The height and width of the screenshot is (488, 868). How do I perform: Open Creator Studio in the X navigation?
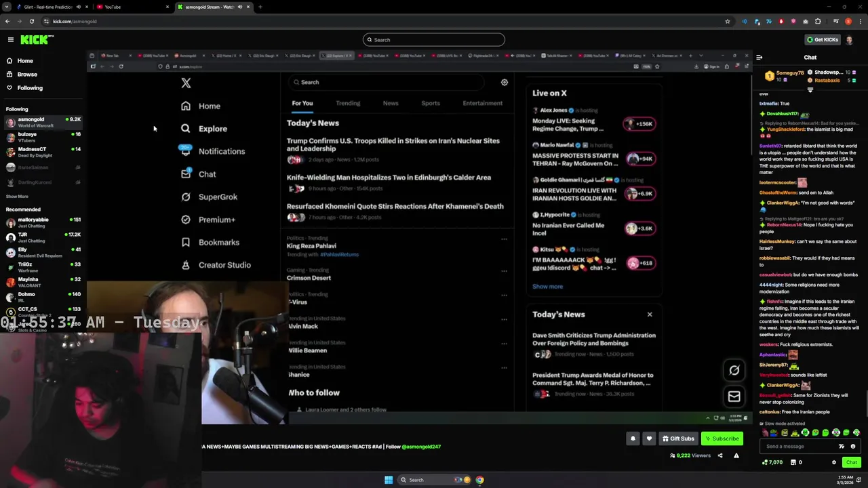point(216,265)
